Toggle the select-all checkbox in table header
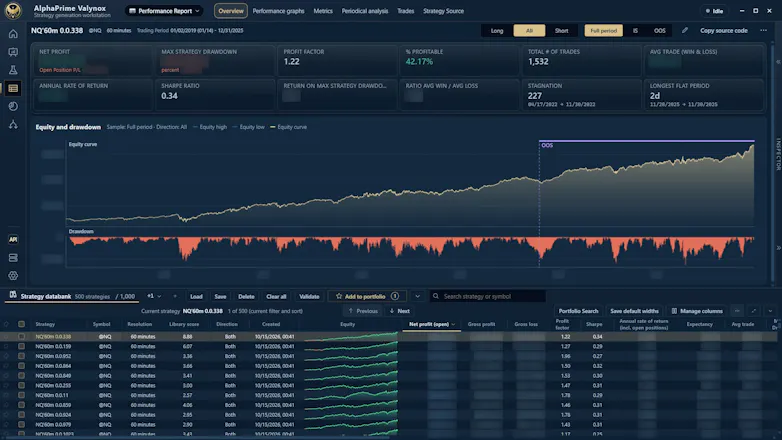This screenshot has width=782, height=440. 21,324
